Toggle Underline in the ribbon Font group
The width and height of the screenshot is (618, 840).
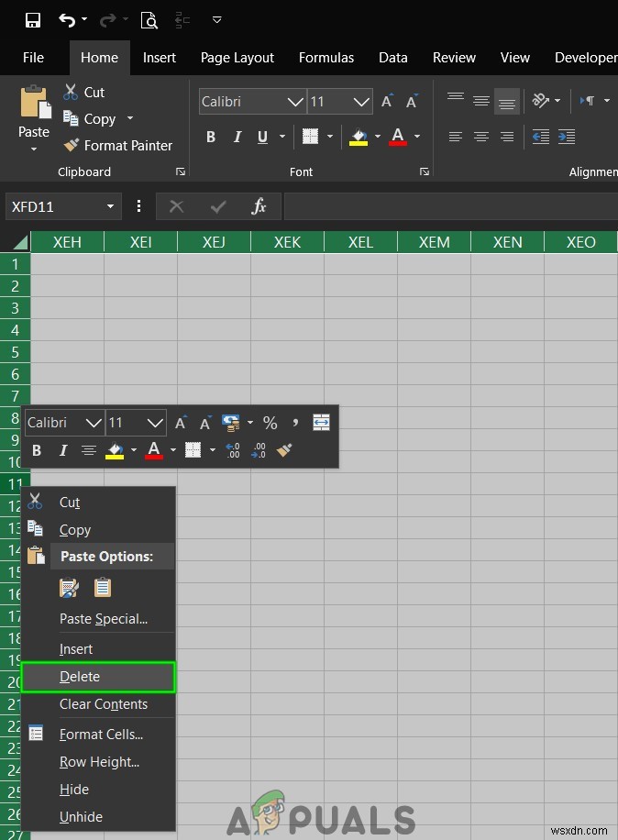[262, 137]
